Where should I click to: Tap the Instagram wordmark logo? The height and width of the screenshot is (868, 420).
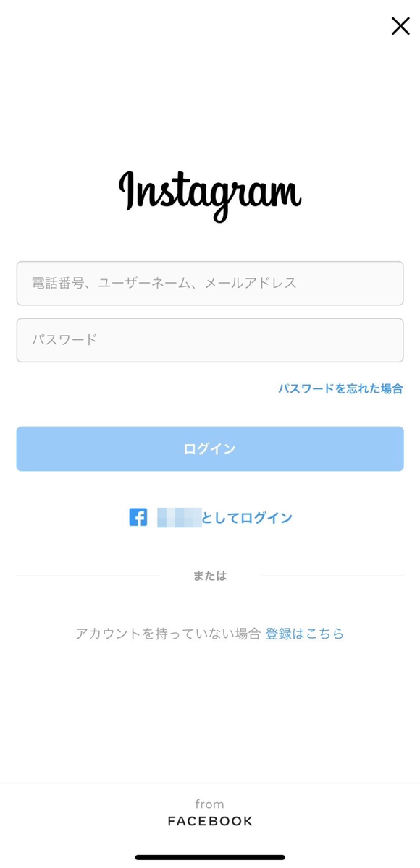point(210,195)
